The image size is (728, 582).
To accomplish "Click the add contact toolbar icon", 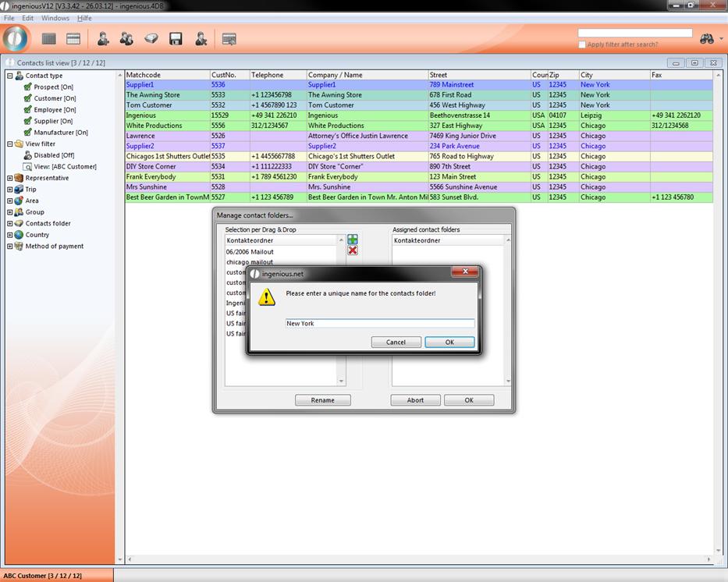I will click(102, 39).
